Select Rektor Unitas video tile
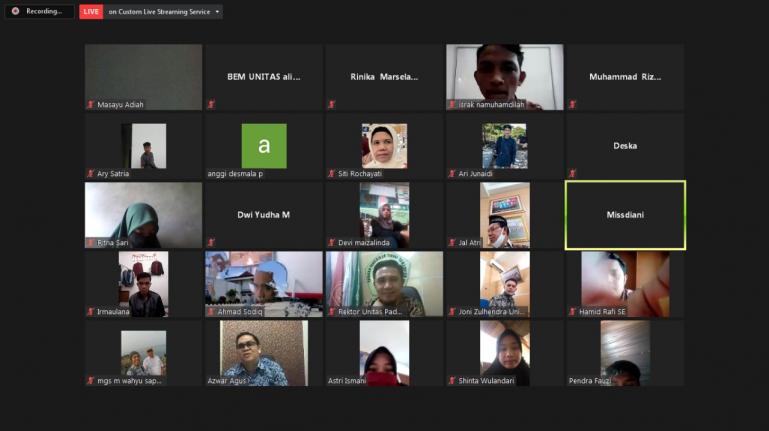Screen dimensions: 769x431 pyautogui.click(x=384, y=282)
